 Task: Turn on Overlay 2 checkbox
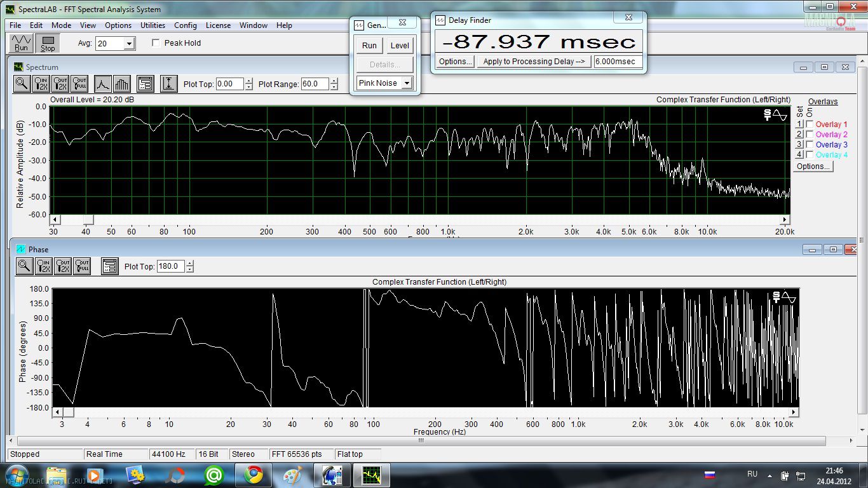tap(810, 135)
